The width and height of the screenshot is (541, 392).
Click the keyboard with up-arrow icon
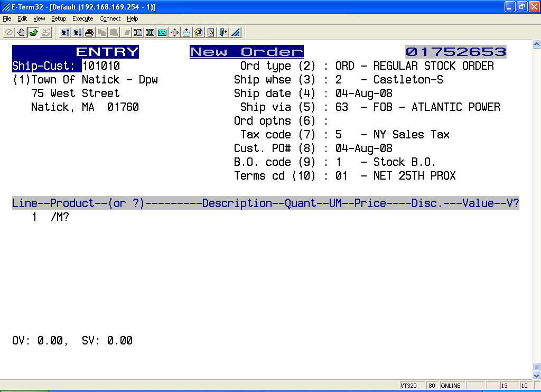point(186,33)
